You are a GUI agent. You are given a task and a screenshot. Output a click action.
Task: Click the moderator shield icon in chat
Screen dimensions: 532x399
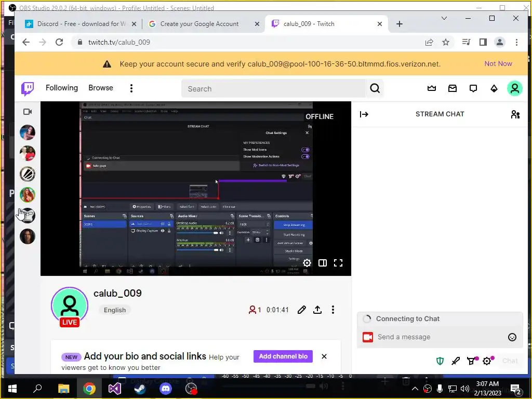tap(440, 361)
